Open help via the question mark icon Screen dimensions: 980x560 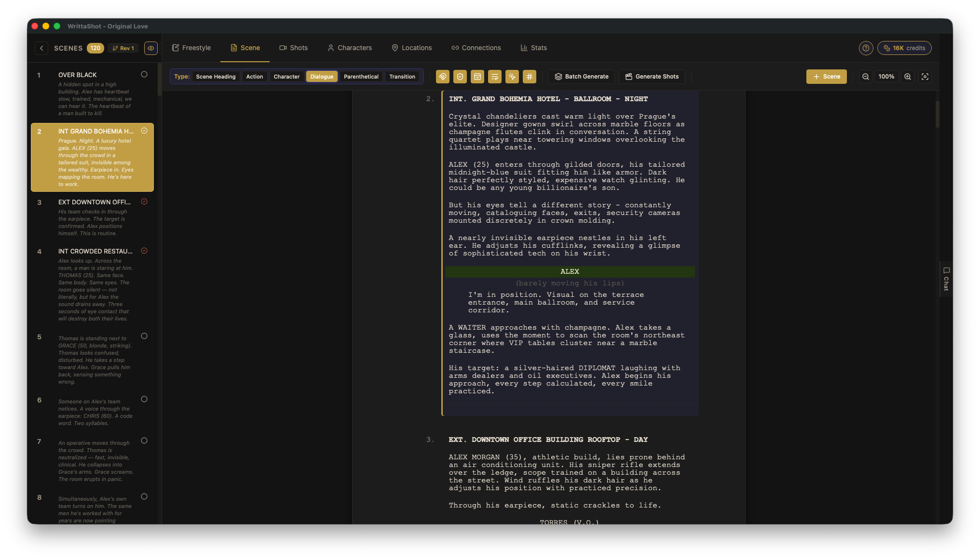pos(866,48)
